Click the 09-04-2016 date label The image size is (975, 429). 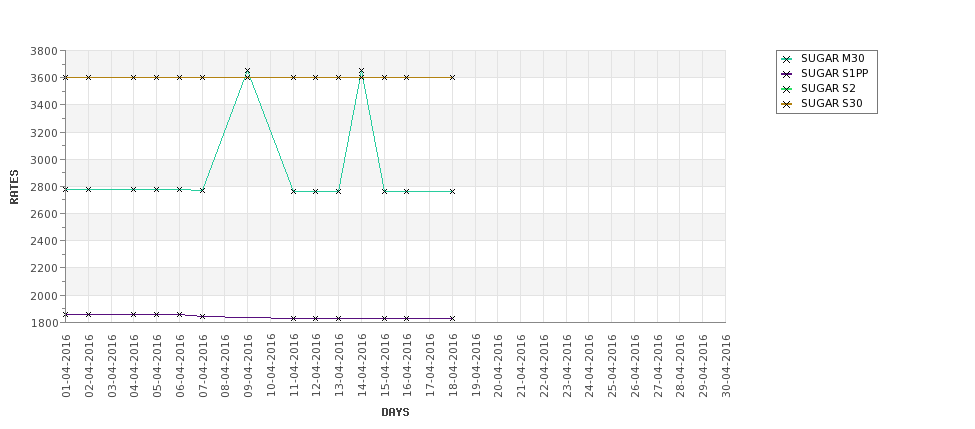pyautogui.click(x=248, y=366)
